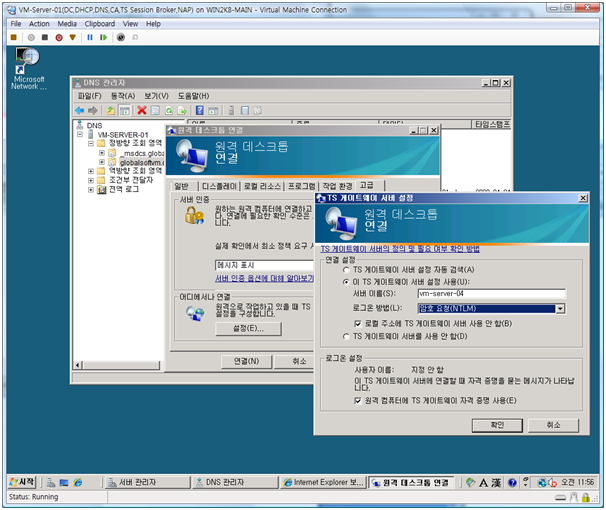Viewport: 606px width, 510px height.
Task: Switch to the 로컬 리소스 tab
Action: (262, 186)
